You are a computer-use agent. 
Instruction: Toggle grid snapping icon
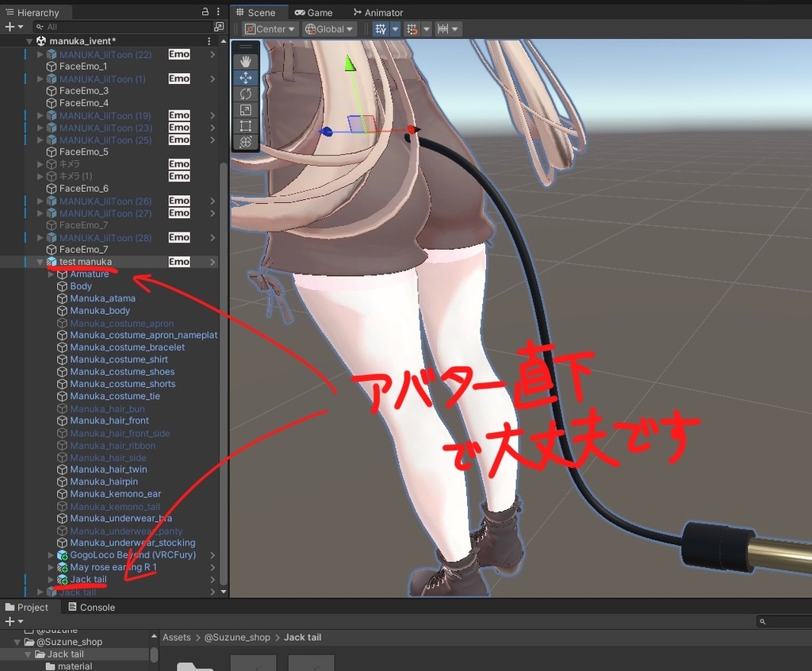pos(412,29)
